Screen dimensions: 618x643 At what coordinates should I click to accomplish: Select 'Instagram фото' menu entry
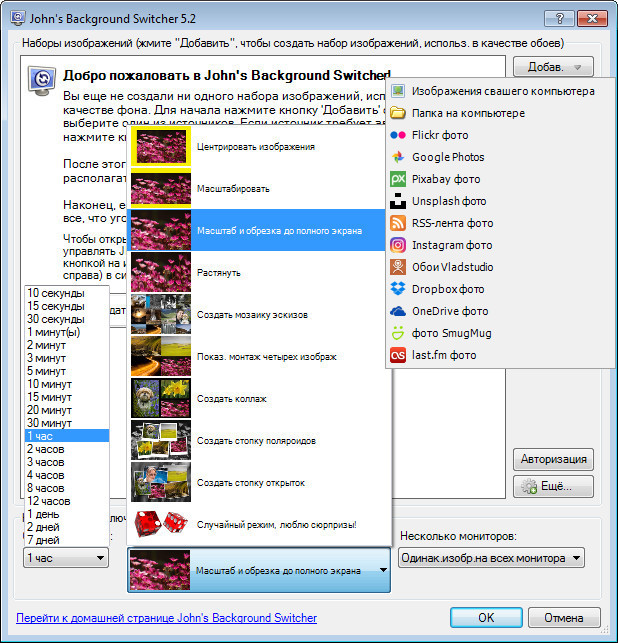pyautogui.click(x=499, y=245)
